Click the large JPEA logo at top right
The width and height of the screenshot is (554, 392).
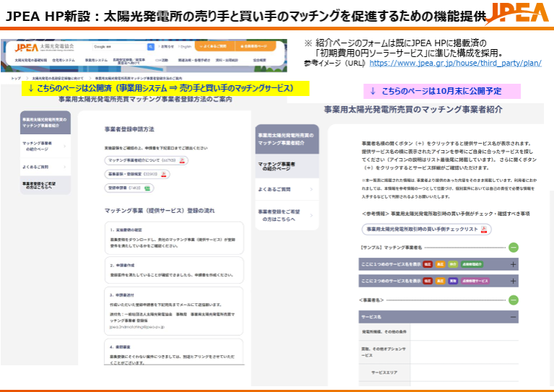(515, 14)
